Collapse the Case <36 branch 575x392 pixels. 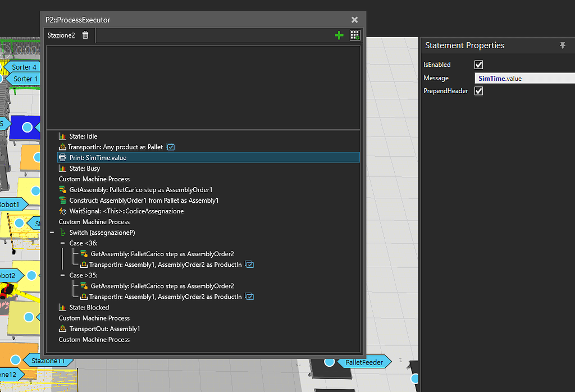(62, 243)
